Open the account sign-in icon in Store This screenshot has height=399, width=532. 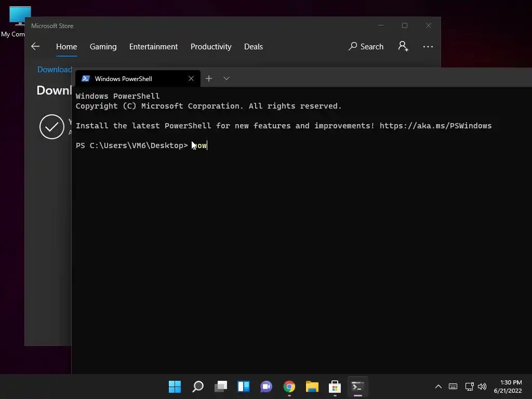tap(403, 46)
